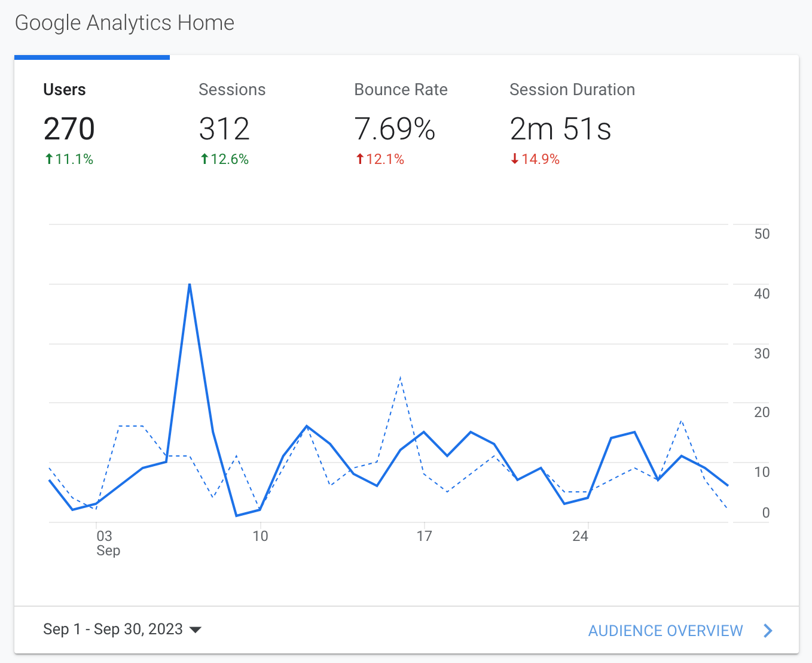Open the Audience Overview link
812x663 pixels.
coord(666,631)
